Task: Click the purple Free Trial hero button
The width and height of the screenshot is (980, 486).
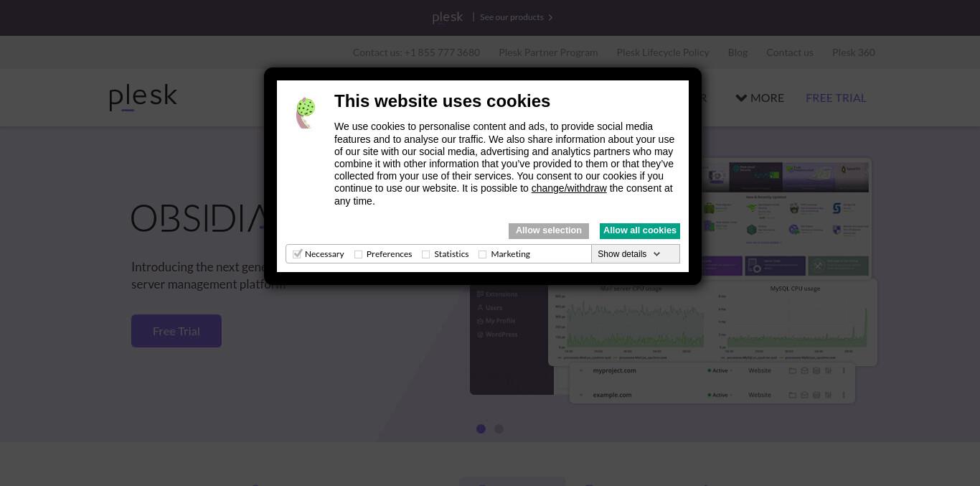Action: [176, 331]
